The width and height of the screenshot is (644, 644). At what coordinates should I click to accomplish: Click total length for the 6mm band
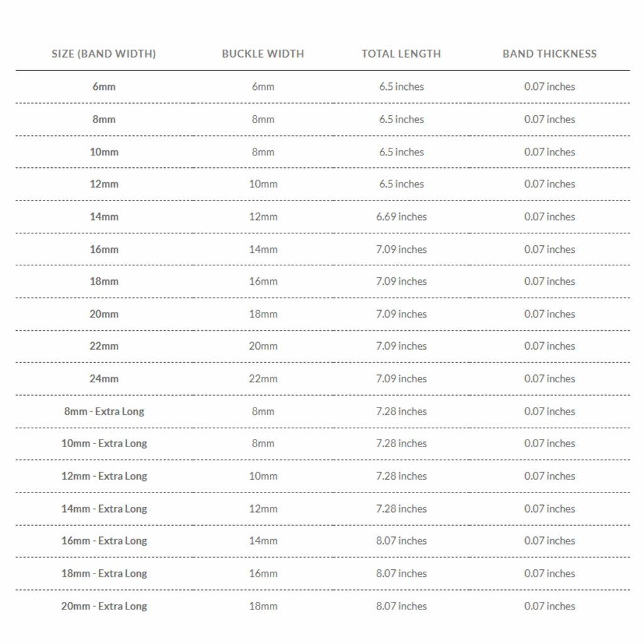(401, 87)
